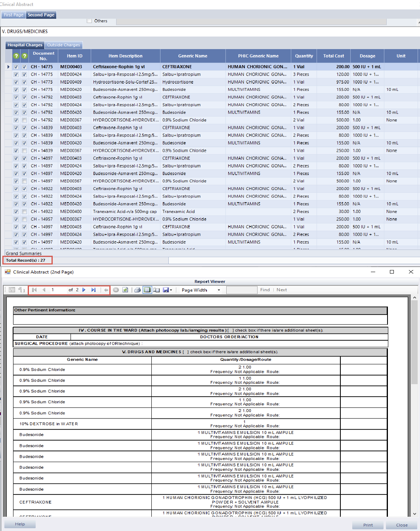Open the Page Width zoom dropdown

click(x=200, y=290)
